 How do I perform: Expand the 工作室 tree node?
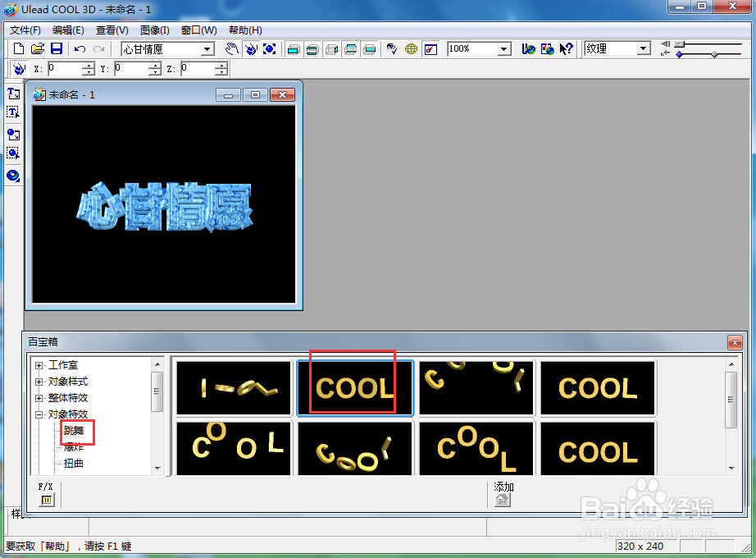click(x=39, y=365)
